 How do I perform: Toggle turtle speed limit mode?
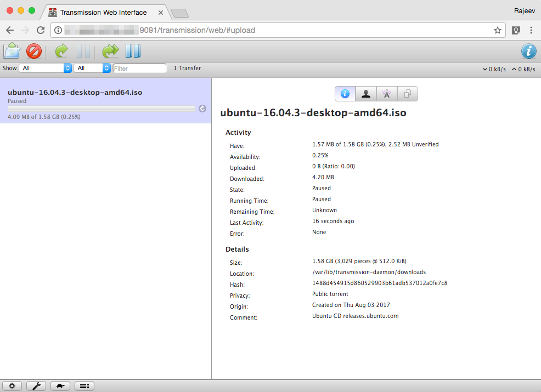tap(60, 386)
